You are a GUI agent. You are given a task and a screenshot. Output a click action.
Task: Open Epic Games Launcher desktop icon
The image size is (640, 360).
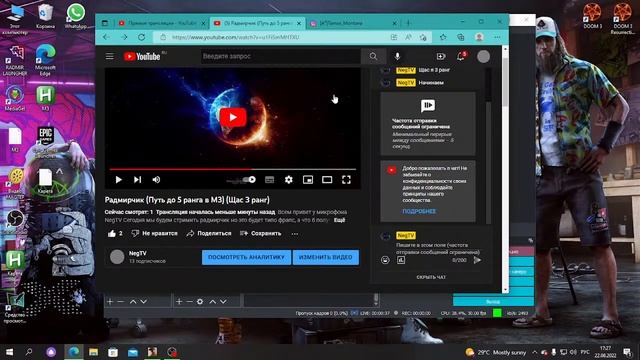[45, 141]
